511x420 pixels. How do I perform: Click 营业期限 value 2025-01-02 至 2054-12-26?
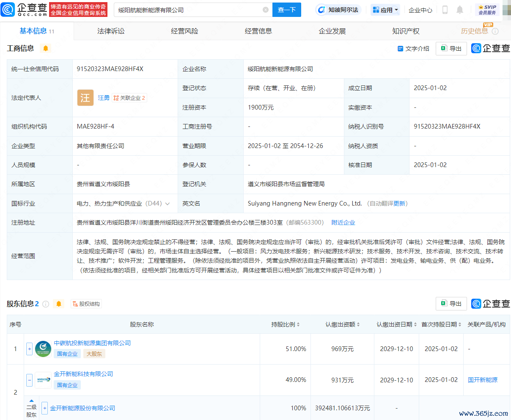[x=286, y=146]
